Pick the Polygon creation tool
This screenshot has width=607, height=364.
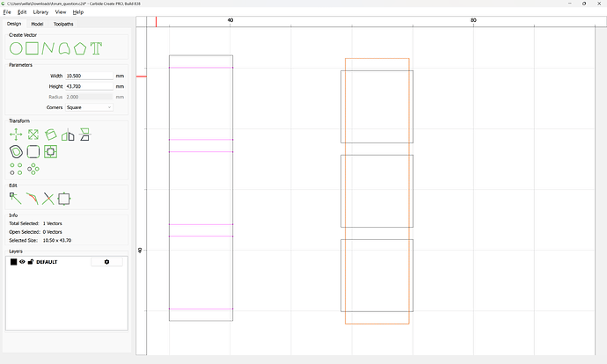(80, 47)
